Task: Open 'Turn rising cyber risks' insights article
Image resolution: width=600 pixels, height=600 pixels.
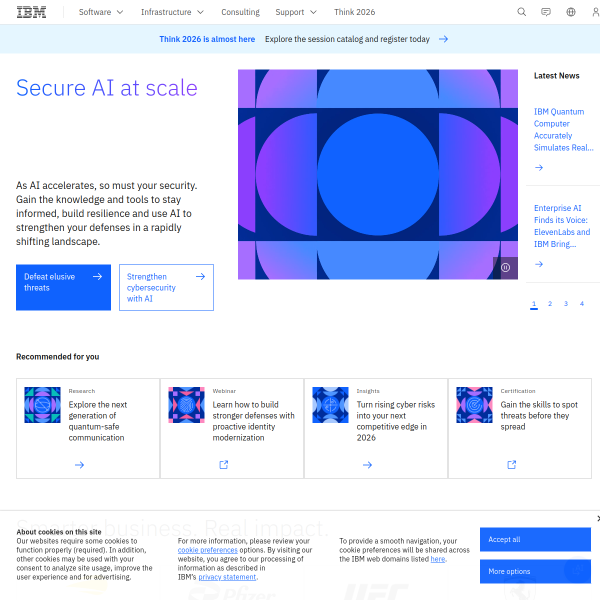Action: [396, 421]
